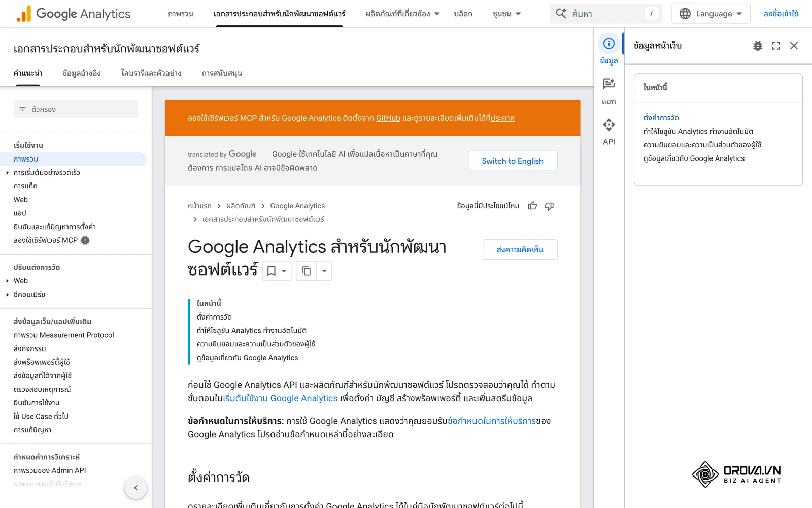Click the search magnifier icon
This screenshot has height=508, width=812.
561,13
